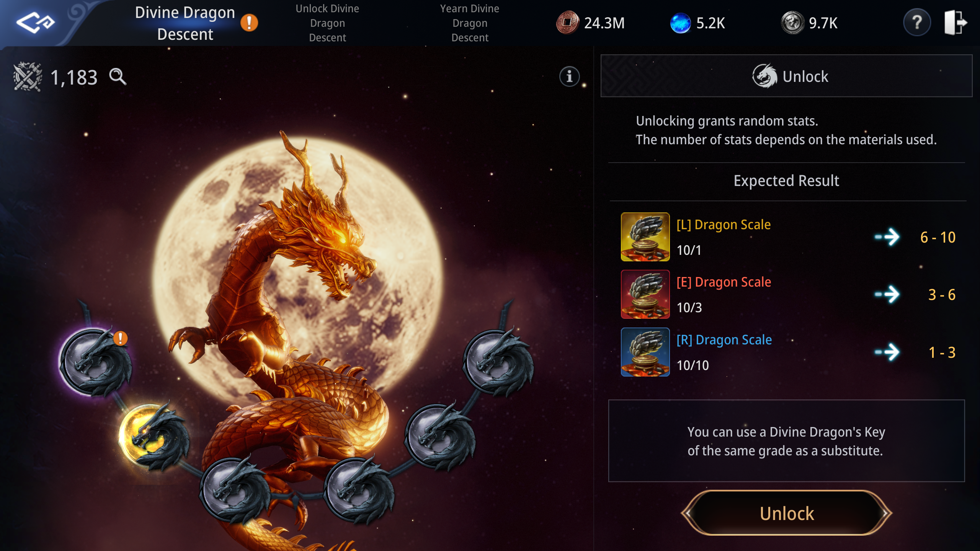Screen dimensions: 980x551
Task: Select the top-right grey dragon node
Action: tap(498, 362)
